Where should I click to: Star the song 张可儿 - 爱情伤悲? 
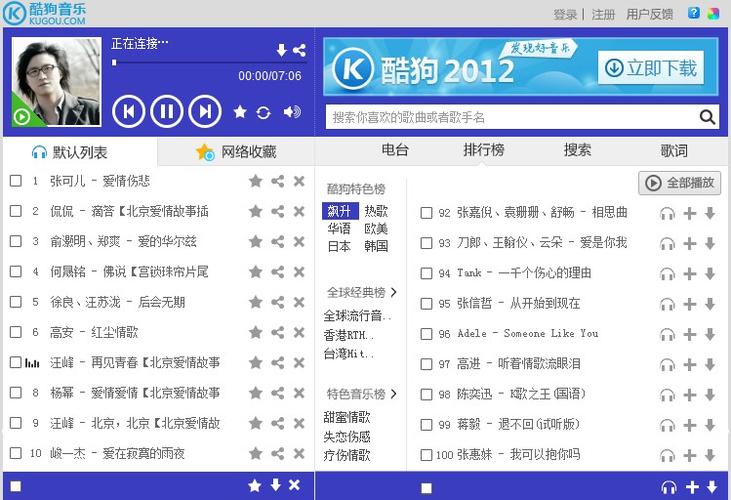click(255, 181)
